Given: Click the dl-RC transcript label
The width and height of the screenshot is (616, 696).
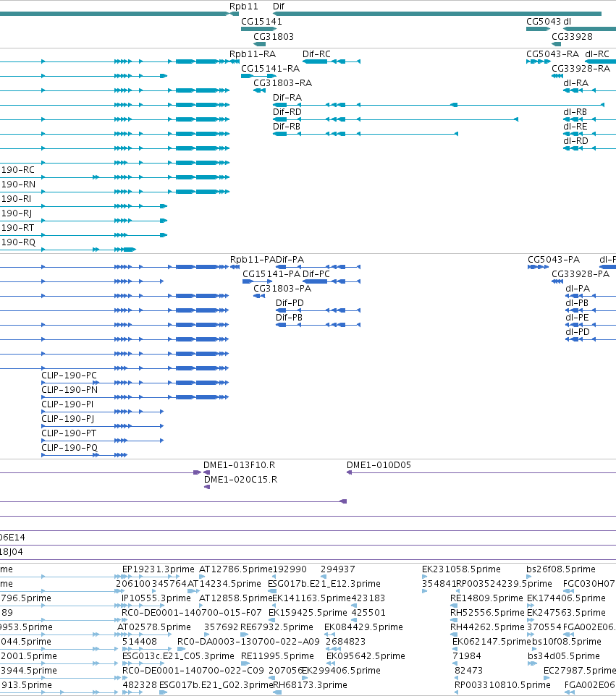Looking at the screenshot, I should 597,54.
